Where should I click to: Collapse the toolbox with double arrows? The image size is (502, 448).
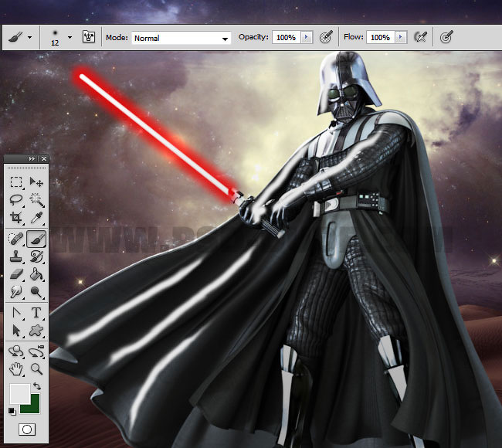32,159
